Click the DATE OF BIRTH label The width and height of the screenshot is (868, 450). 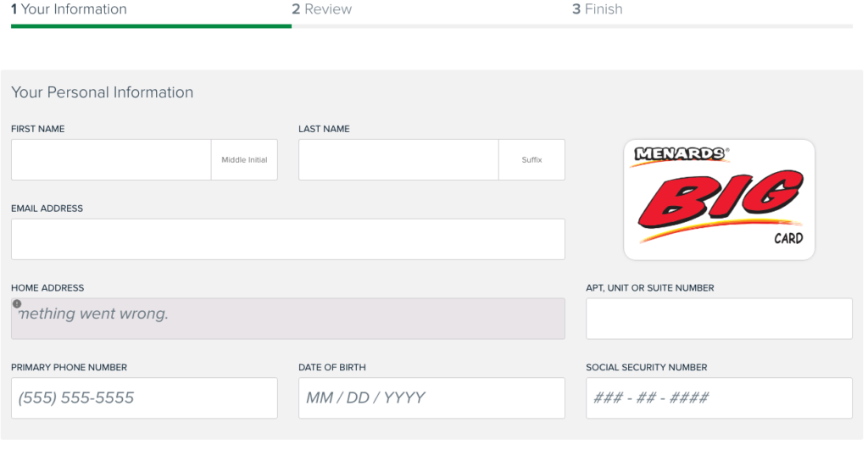[x=332, y=368]
